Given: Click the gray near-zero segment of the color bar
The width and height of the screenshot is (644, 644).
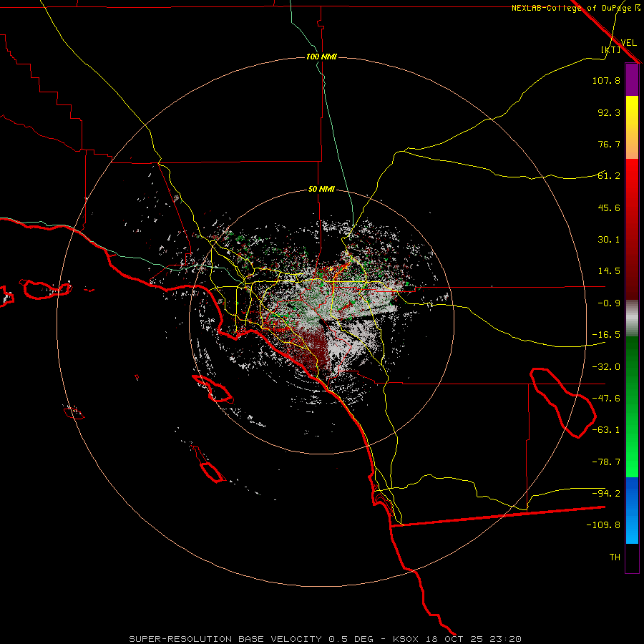Looking at the screenshot, I should coord(632,318).
